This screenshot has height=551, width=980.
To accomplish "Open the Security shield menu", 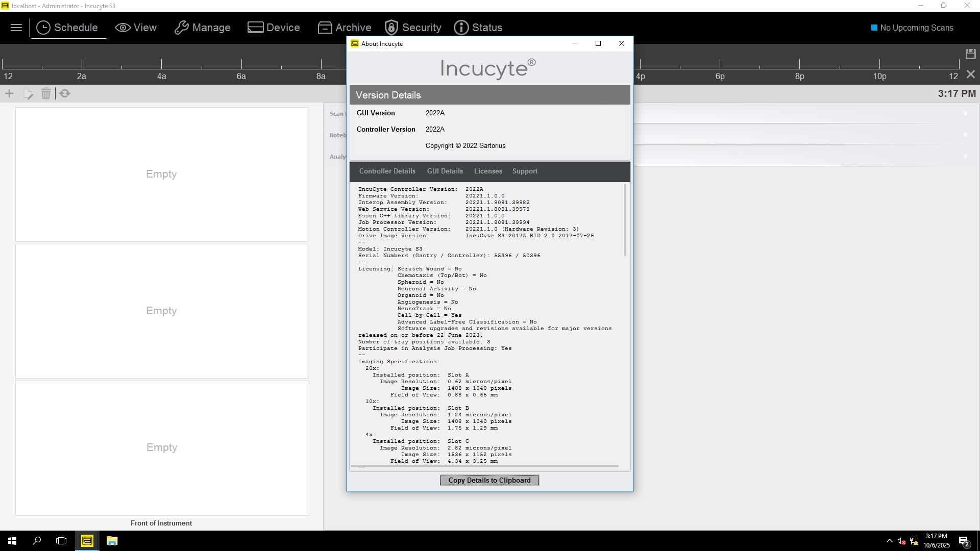I will 413,28.
